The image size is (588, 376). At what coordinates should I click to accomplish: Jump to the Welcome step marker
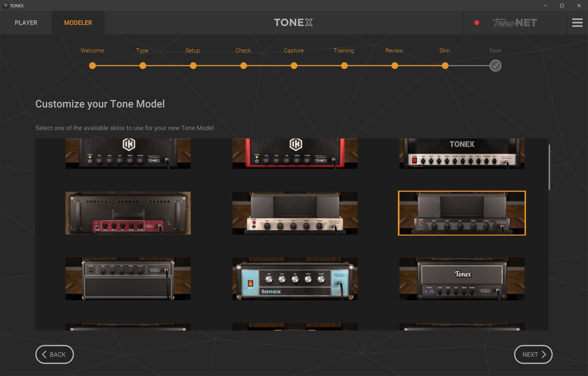(92, 66)
